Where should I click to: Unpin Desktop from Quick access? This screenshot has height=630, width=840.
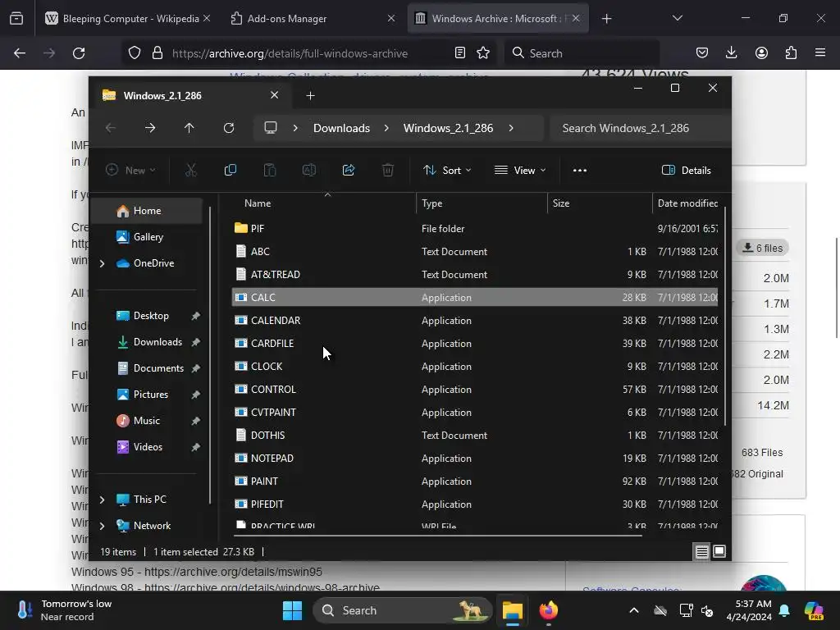[x=195, y=316]
